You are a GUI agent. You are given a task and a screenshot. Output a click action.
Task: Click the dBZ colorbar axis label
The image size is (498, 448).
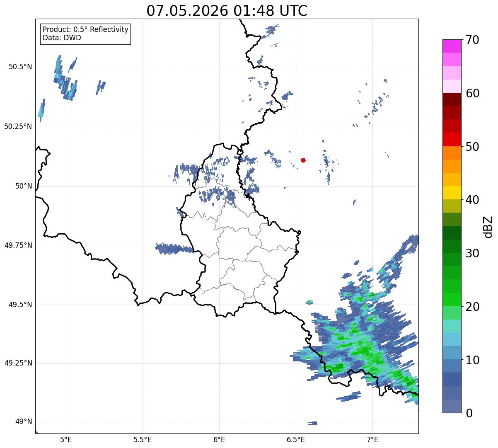(x=488, y=226)
